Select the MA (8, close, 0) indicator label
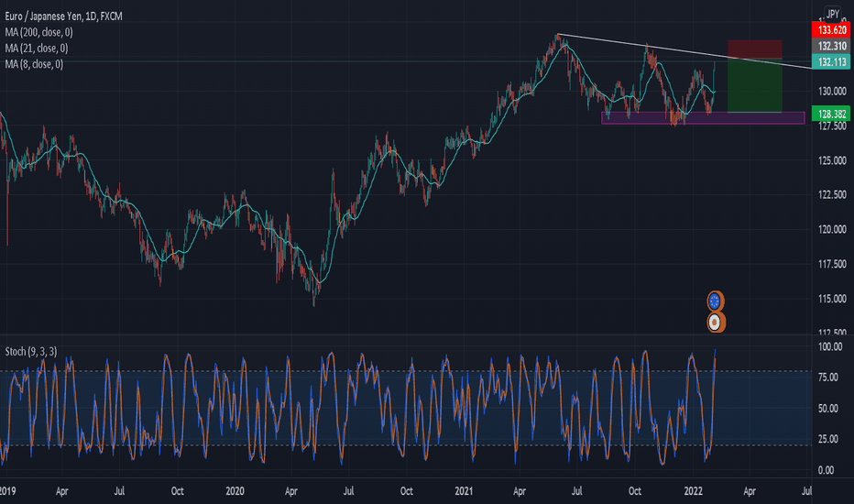Screen dimensions: 854x504 34,64
